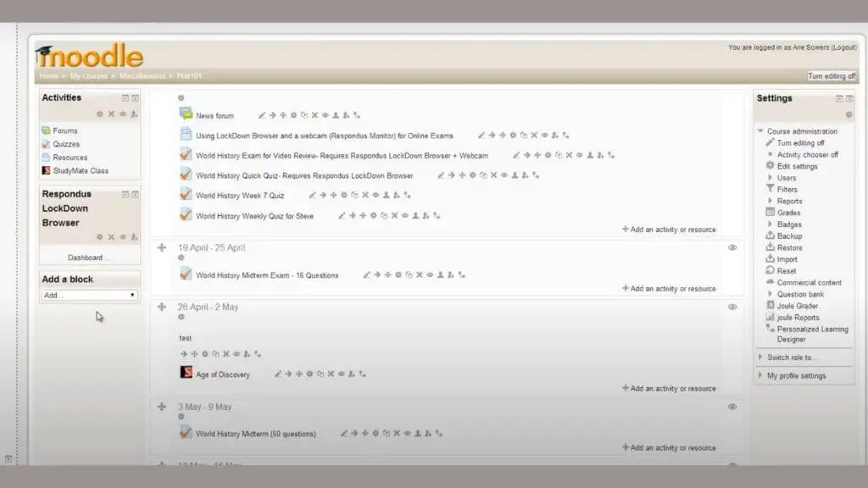
Task: Log out via the Logout link
Action: (844, 47)
